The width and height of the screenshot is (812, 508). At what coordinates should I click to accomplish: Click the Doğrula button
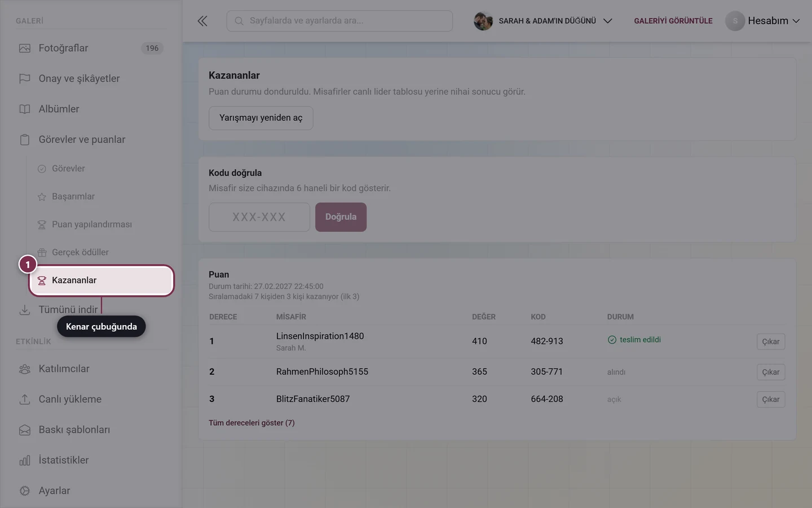click(341, 217)
